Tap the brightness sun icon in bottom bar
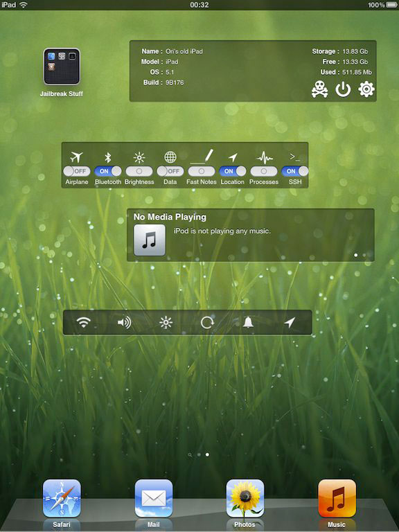 click(x=166, y=322)
